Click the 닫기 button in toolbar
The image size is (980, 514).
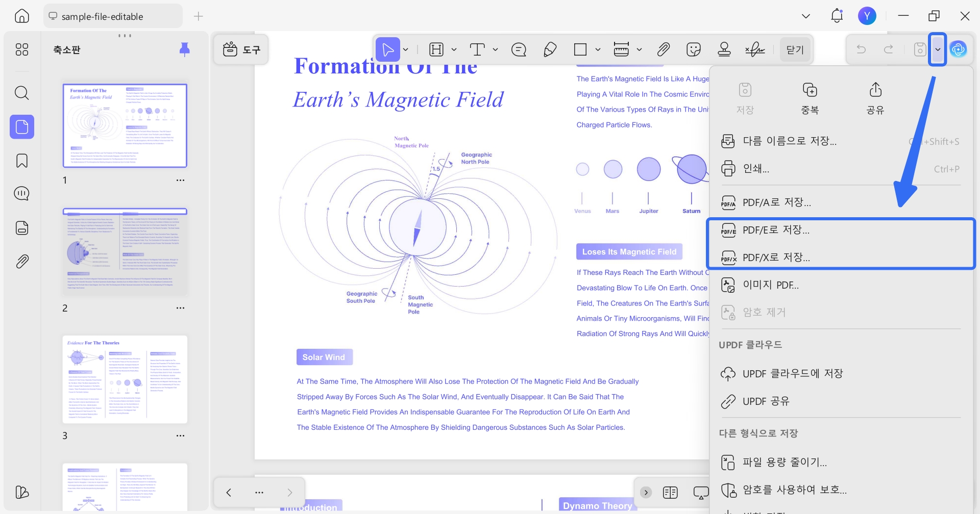point(795,49)
